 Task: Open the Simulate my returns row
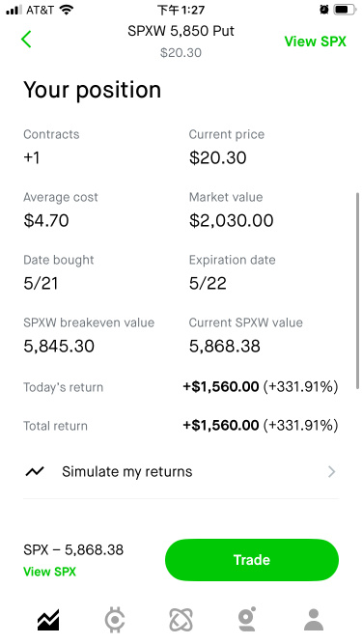point(181,471)
